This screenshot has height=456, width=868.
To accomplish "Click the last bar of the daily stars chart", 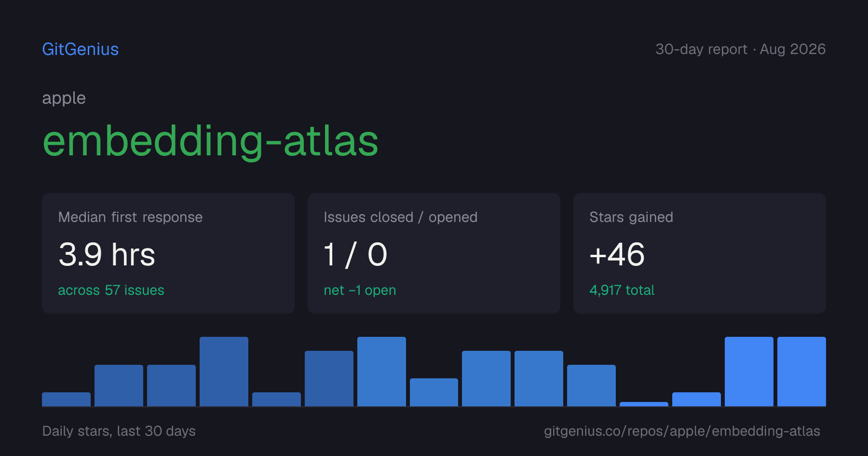I will [x=801, y=372].
